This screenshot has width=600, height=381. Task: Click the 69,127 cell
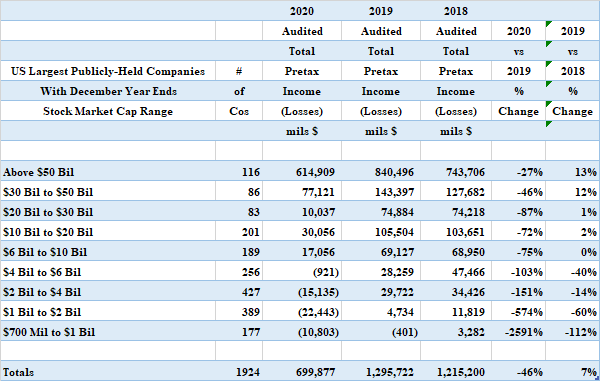pos(397,252)
